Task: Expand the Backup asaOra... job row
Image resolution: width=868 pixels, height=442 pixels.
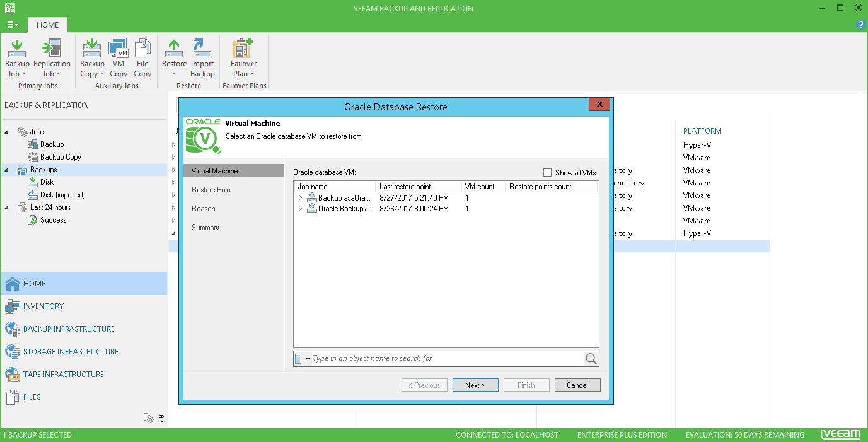Action: coord(301,198)
